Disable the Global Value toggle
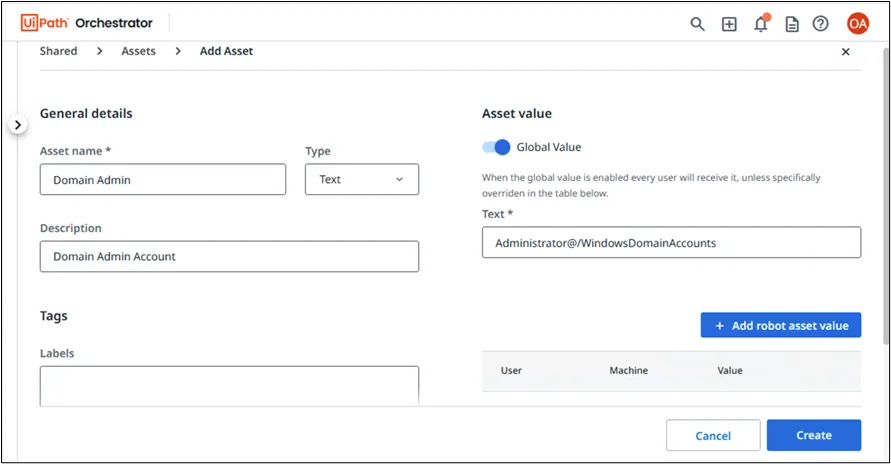Viewport: 891px width, 464px height. [496, 147]
